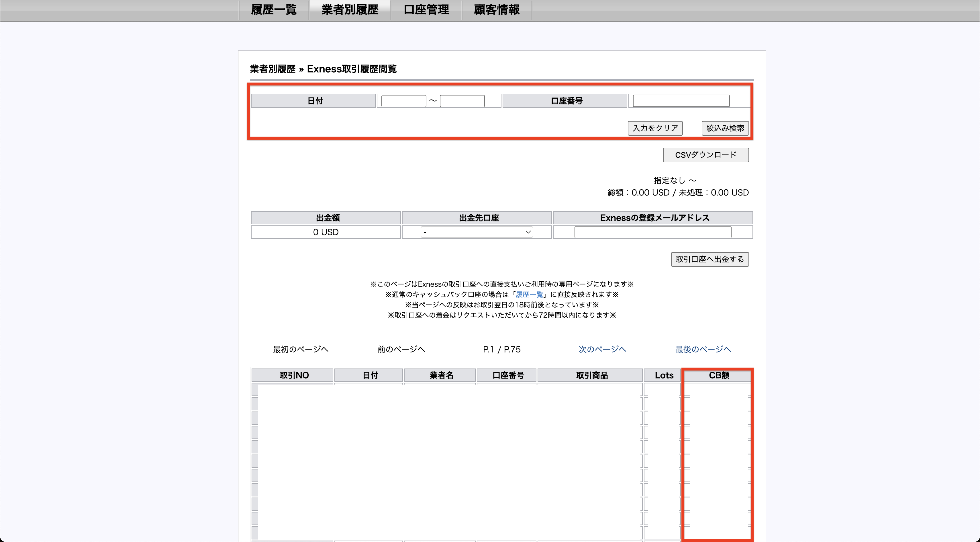980x542 pixels.
Task: Select the 業者別履歴 tab
Action: [350, 10]
